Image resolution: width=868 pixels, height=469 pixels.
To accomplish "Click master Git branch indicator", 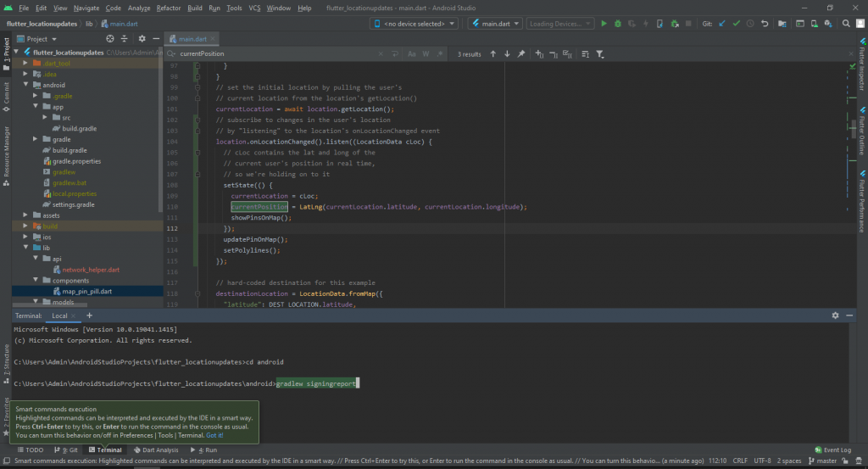I will (822, 461).
